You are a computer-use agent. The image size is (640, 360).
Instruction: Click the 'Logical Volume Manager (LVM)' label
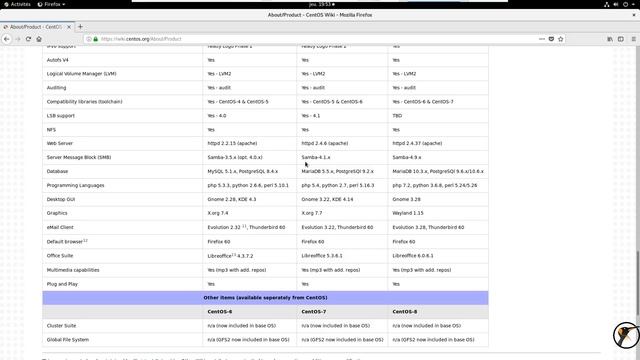(82, 74)
